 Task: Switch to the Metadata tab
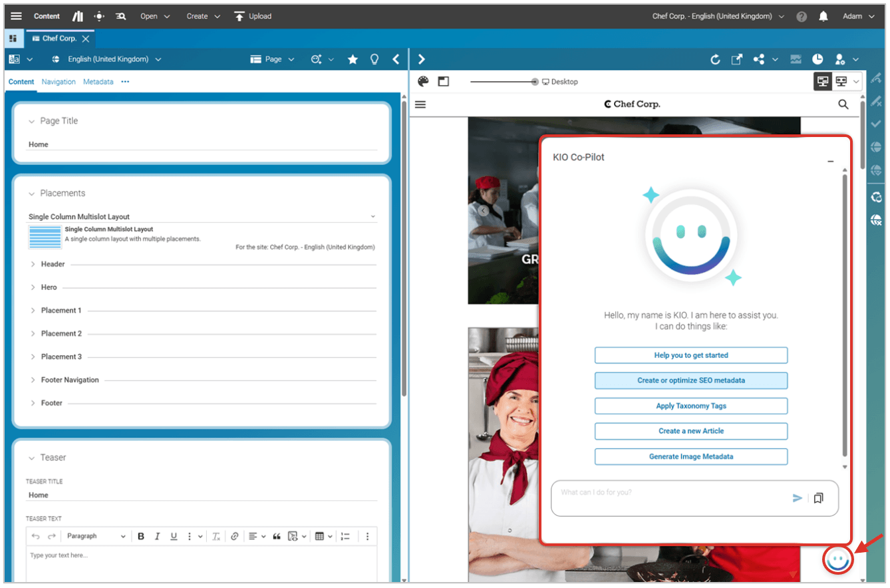[x=98, y=82]
